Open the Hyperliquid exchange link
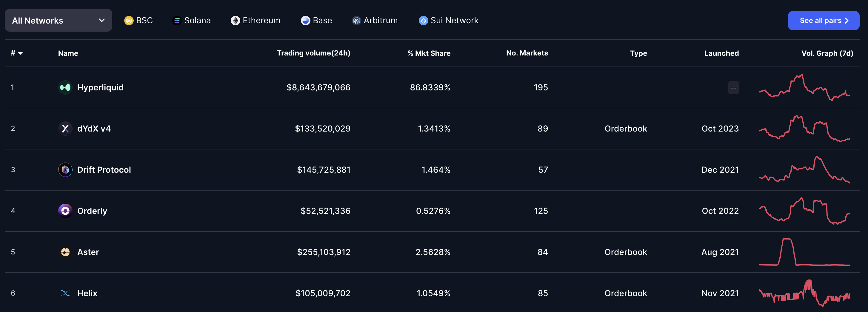This screenshot has height=312, width=868. click(x=100, y=87)
